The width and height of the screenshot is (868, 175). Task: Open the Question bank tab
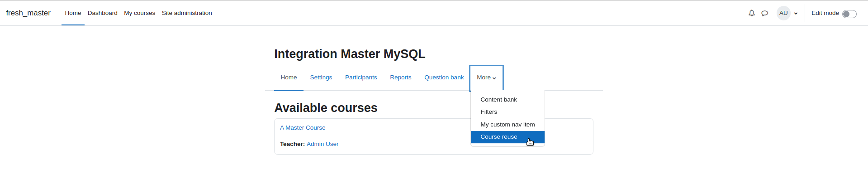[444, 78]
